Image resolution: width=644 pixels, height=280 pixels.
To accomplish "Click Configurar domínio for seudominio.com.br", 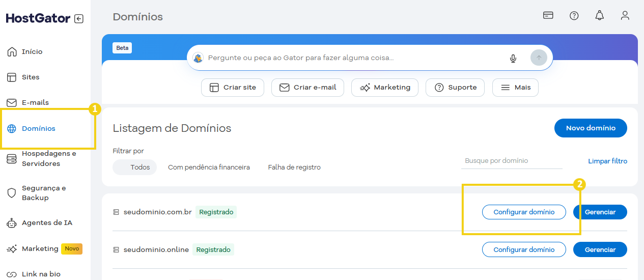I will [x=524, y=212].
